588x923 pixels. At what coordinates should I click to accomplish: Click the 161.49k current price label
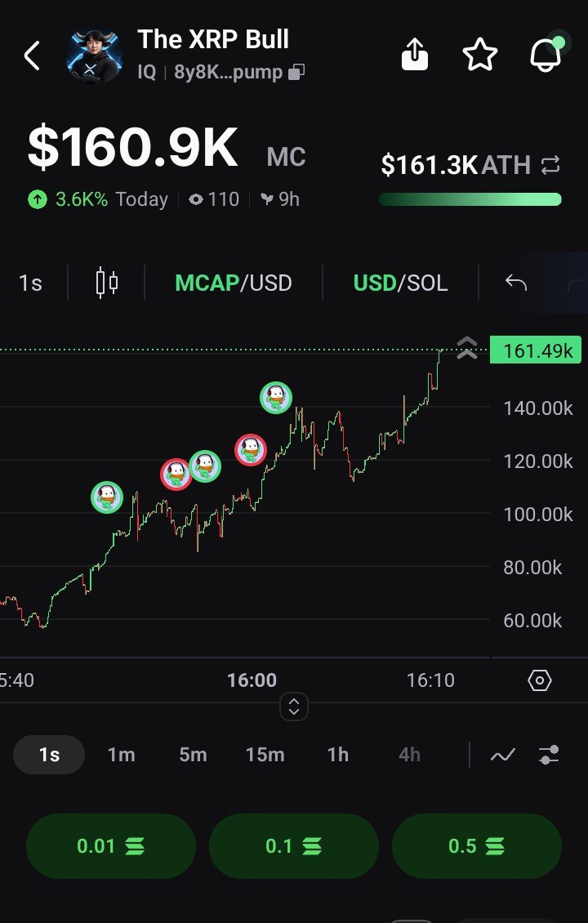click(536, 351)
